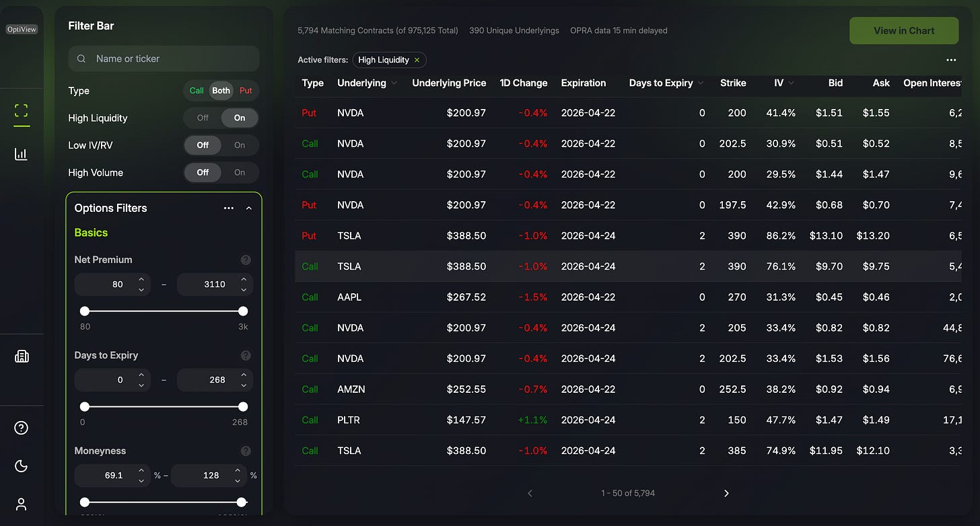Decrease Days to Expiry maximum stepper
This screenshot has height=526, width=980.
click(244, 385)
